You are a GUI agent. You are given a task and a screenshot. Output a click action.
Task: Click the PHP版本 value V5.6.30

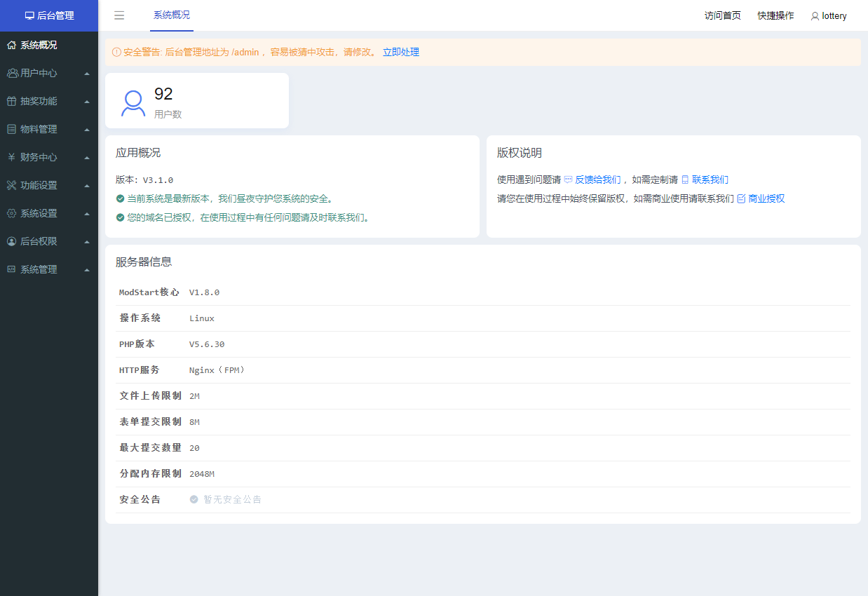pos(207,344)
